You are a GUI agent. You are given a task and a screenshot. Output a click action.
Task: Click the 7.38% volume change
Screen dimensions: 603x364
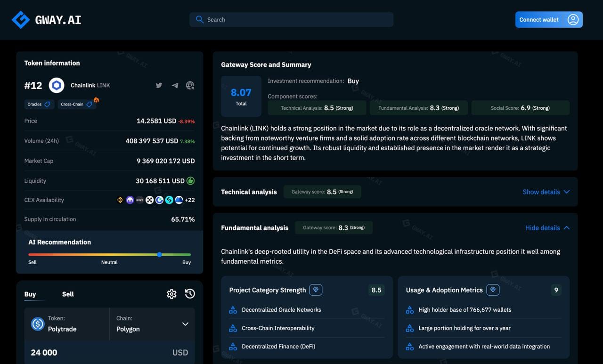click(187, 141)
